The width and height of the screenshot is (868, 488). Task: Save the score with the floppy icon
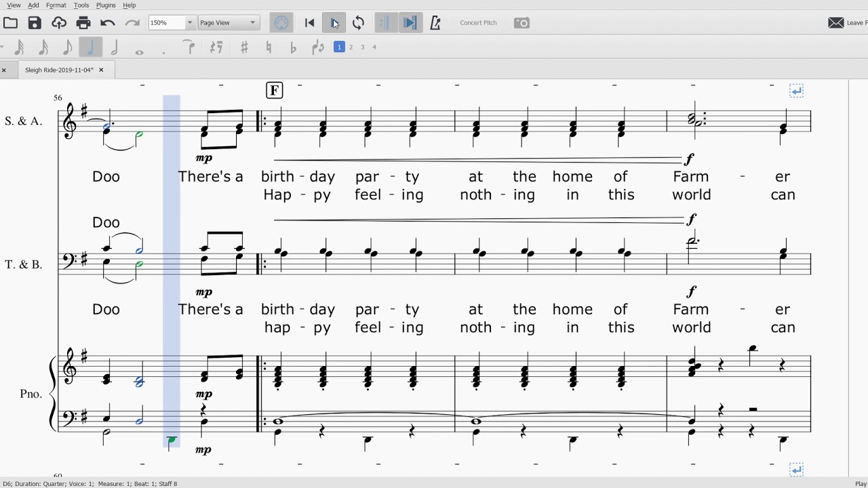pos(35,23)
